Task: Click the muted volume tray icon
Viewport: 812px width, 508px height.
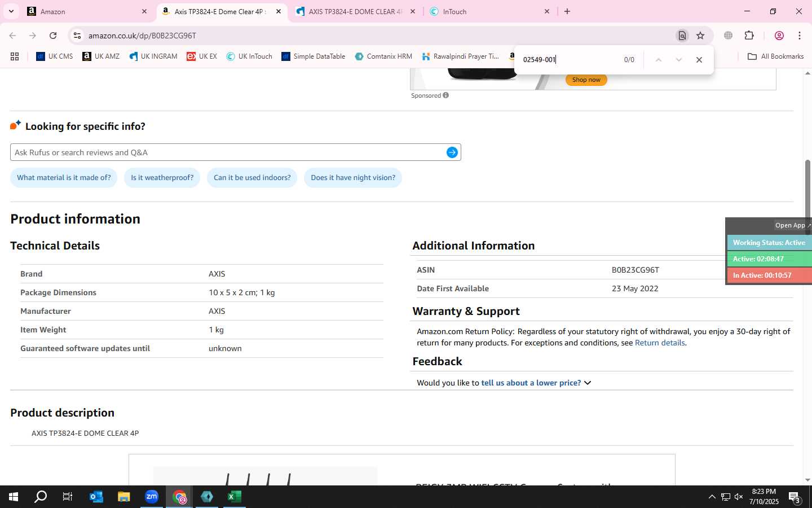Action: pos(739,497)
